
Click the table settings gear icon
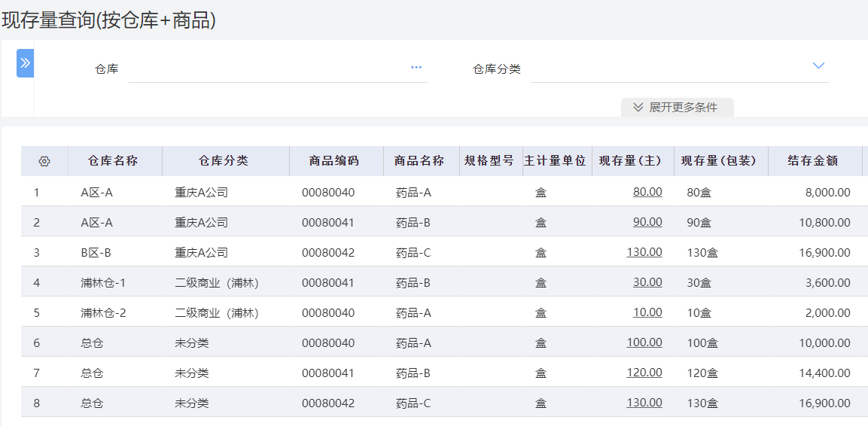tap(44, 161)
